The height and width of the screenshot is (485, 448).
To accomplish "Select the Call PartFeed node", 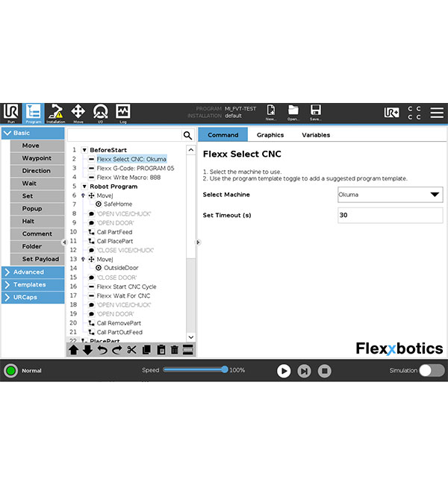I will [x=114, y=232].
